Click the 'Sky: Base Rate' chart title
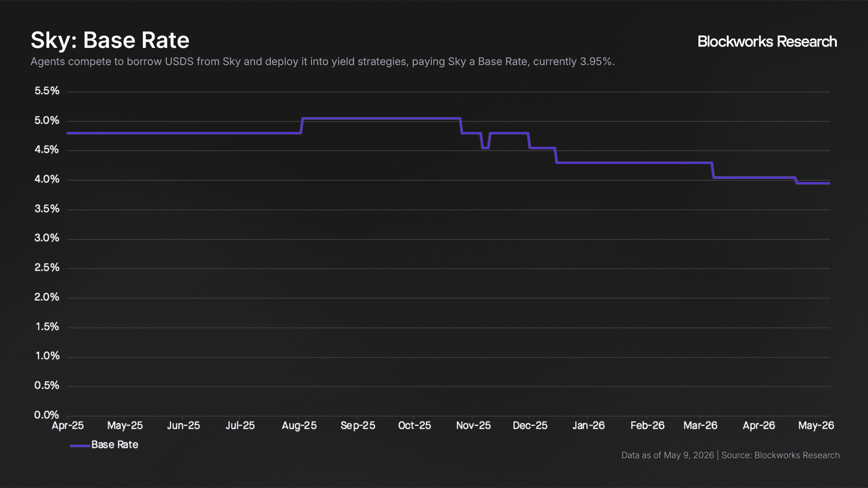This screenshot has width=868, height=488. (x=110, y=40)
